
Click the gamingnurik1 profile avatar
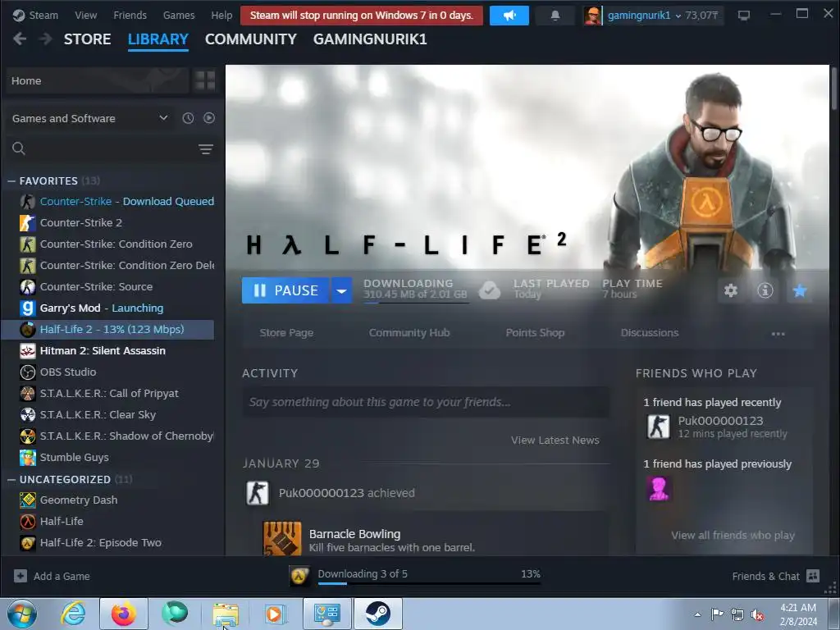pos(592,16)
